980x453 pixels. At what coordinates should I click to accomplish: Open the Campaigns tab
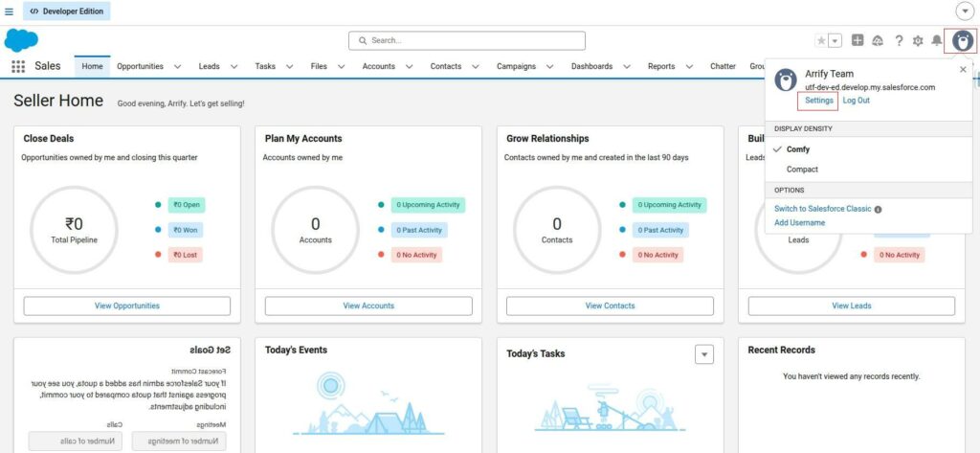point(516,66)
